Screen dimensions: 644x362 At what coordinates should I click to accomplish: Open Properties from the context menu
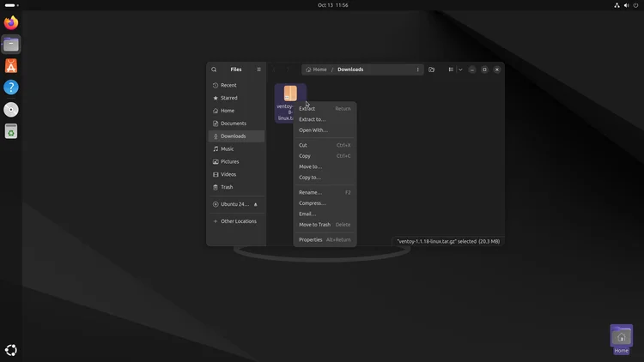(x=325, y=239)
